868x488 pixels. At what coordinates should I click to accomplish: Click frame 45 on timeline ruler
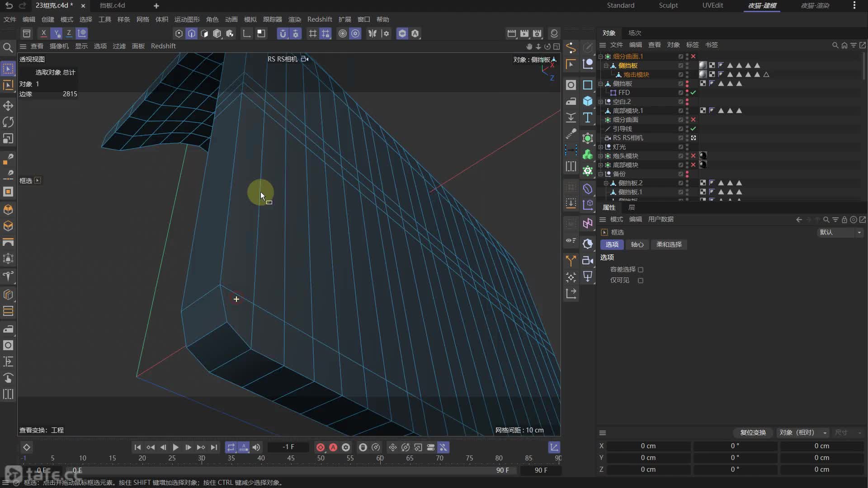pos(291,458)
